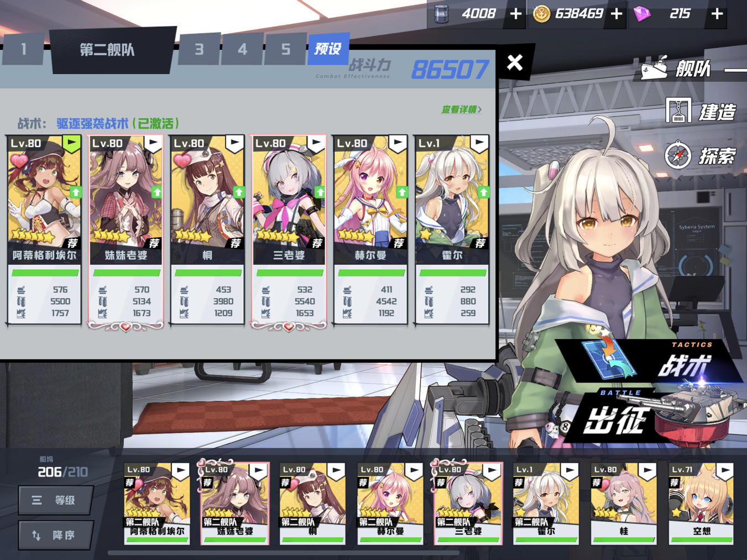Tap flag icon on 妹妹老婆 fleet card
This screenshot has height=560, width=747.
coord(153,144)
